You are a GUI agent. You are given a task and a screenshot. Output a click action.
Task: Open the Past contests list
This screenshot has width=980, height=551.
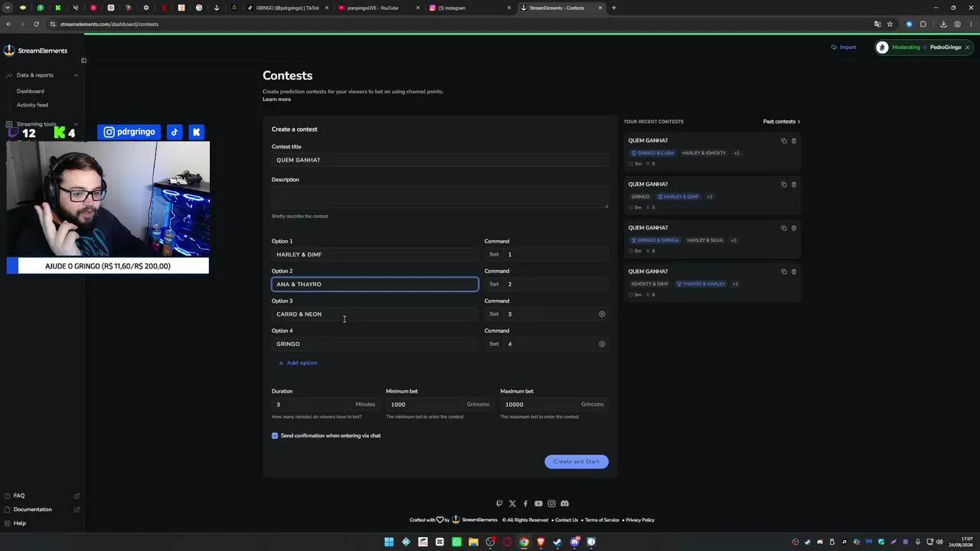click(x=781, y=122)
